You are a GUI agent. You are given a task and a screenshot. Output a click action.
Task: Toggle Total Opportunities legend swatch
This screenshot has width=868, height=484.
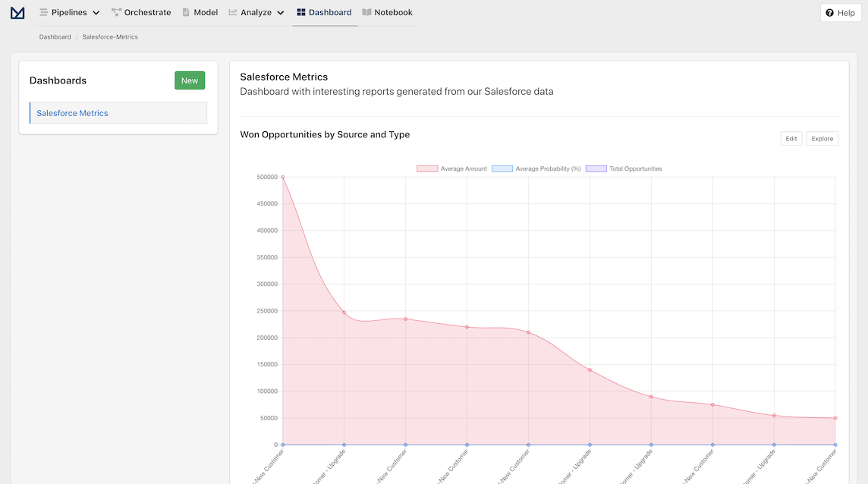pyautogui.click(x=596, y=169)
